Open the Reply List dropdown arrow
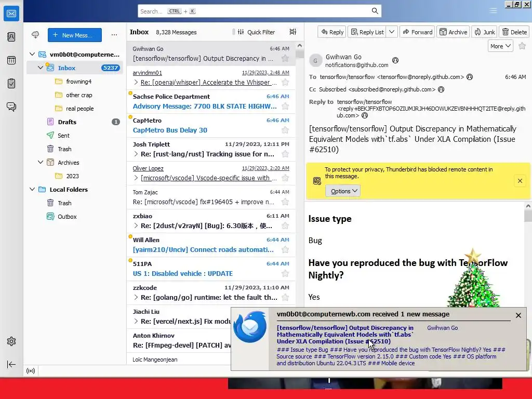 (392, 32)
